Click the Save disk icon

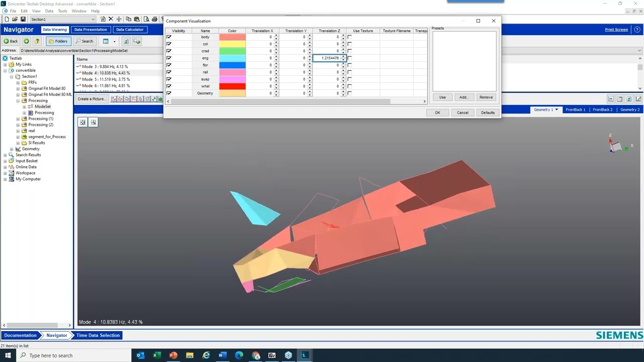[x=23, y=19]
